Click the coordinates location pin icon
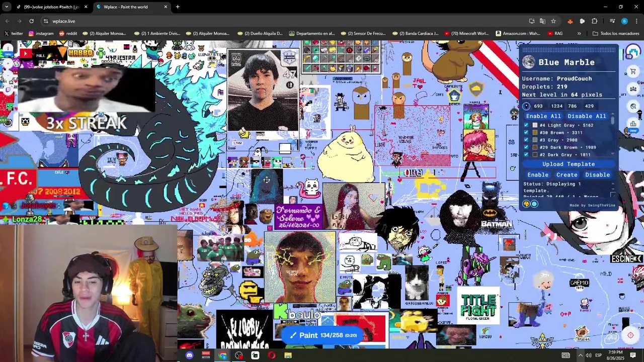Image resolution: width=644 pixels, height=362 pixels. (x=526, y=106)
